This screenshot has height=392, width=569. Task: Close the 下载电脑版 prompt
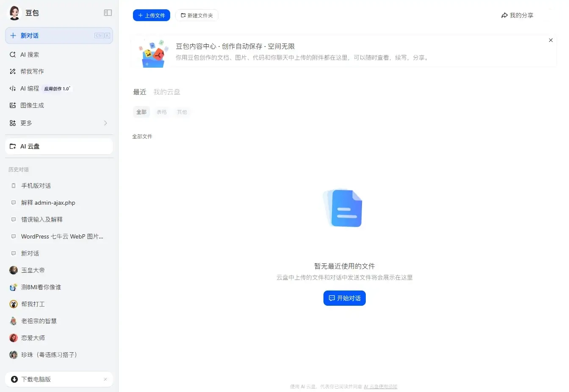pyautogui.click(x=105, y=379)
